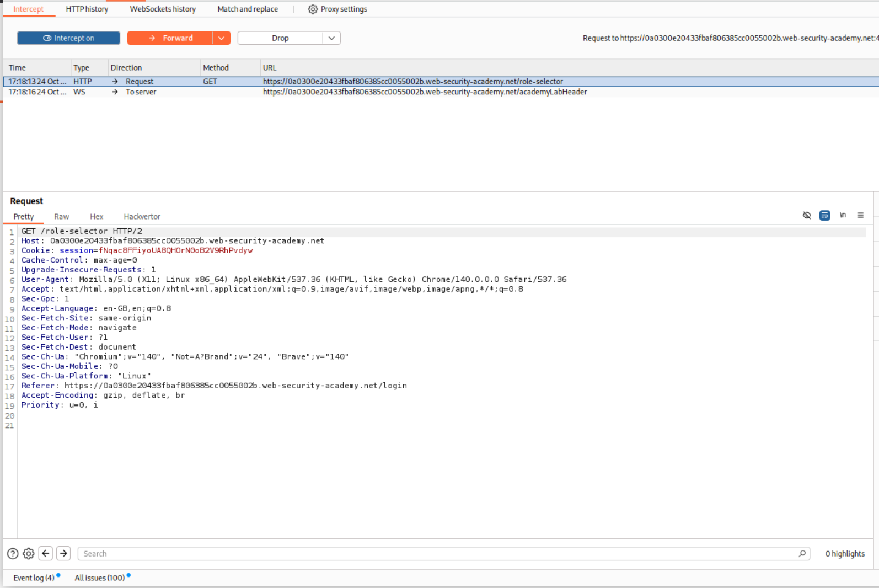Image resolution: width=879 pixels, height=588 pixels.
Task: Toggle the Intercept on button
Action: (68, 38)
